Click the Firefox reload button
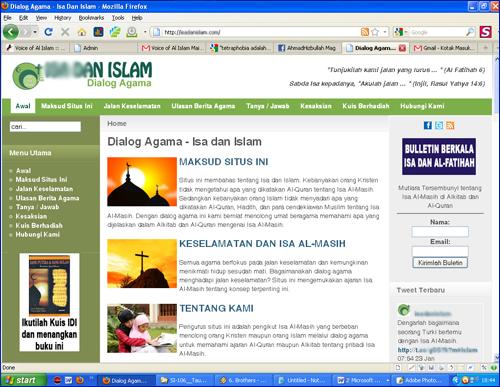500x387 pixels. coord(48,32)
